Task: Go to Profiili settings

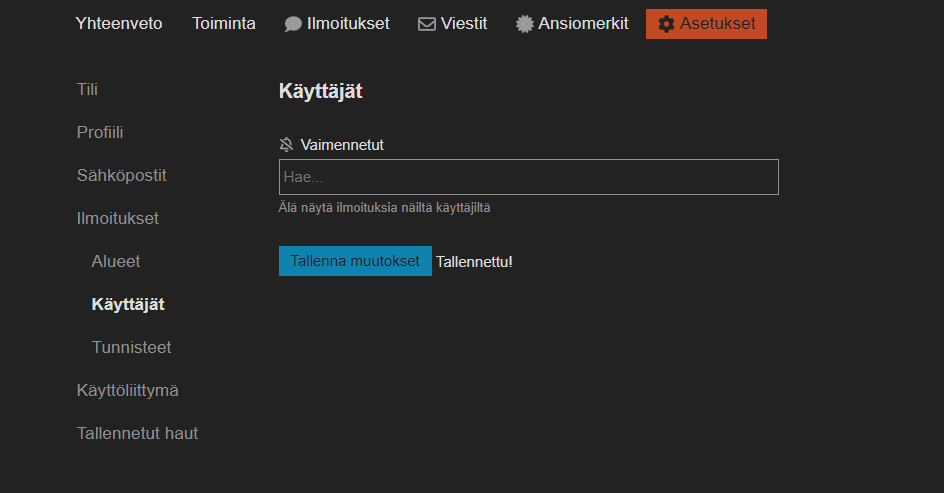Action: tap(100, 132)
